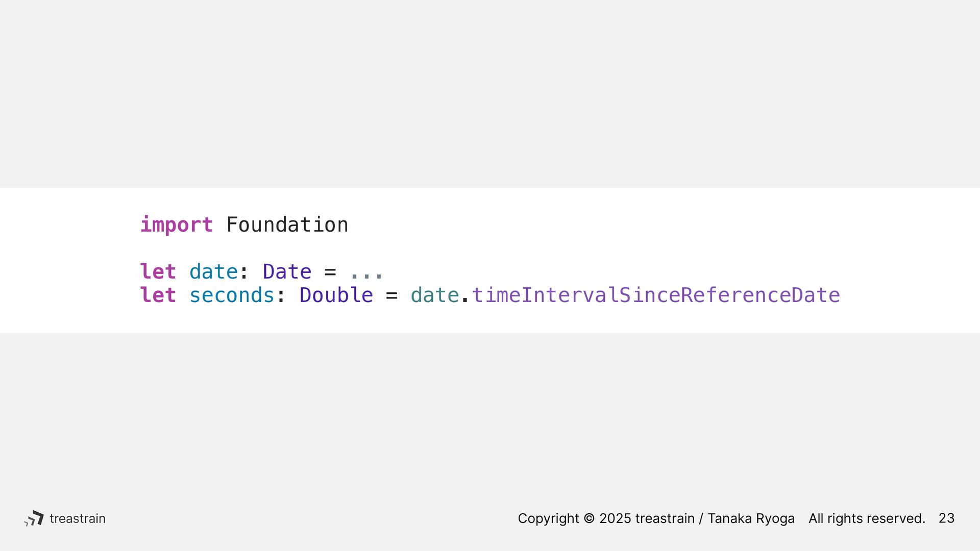The width and height of the screenshot is (980, 551).
Task: Click the Double type annotation
Action: point(336,295)
